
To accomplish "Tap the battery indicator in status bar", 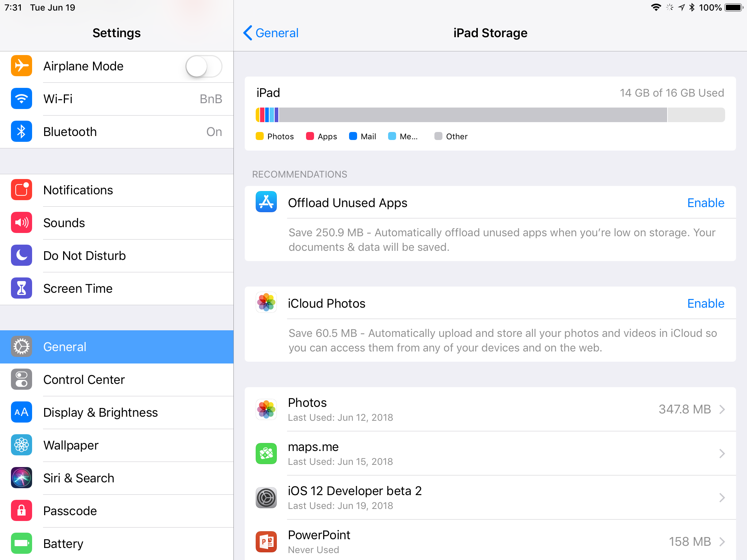I will 734,7.
